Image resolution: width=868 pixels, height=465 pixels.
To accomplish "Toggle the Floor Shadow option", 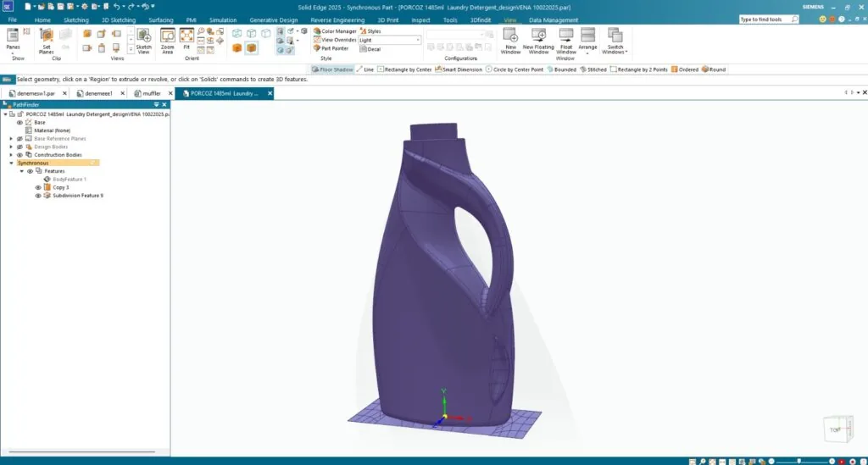I will 332,69.
